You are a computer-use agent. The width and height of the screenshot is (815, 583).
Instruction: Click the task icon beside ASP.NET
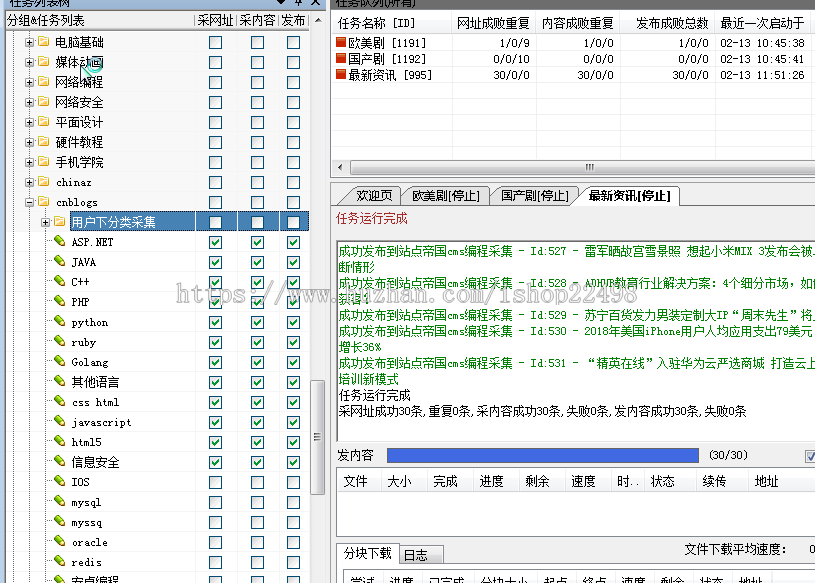(60, 241)
